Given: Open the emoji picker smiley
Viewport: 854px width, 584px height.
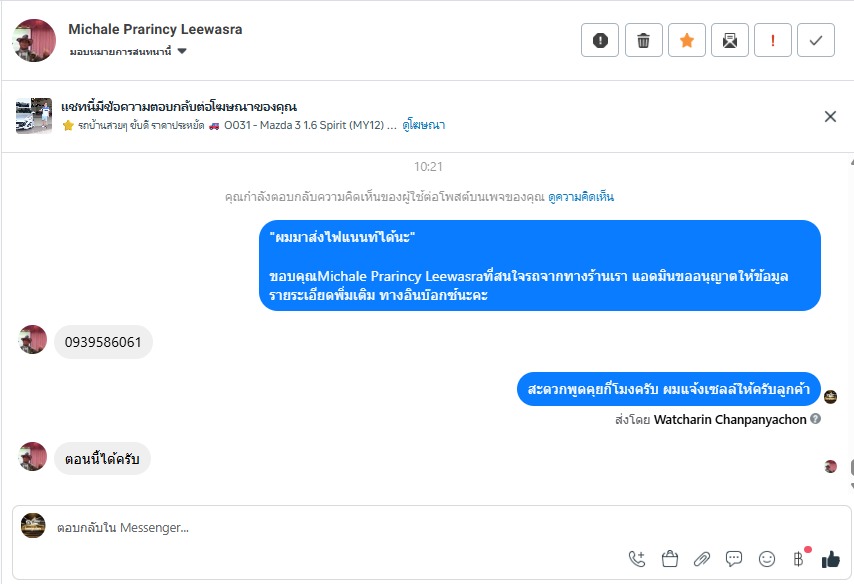Looking at the screenshot, I should (x=767, y=559).
